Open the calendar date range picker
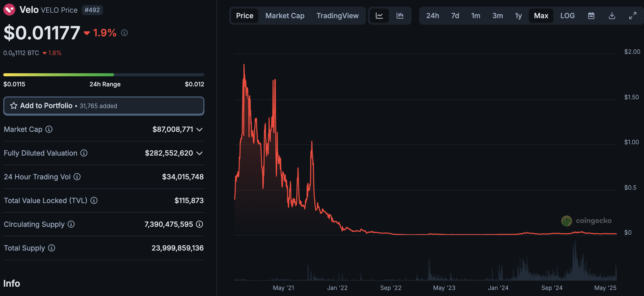This screenshot has width=644, height=296. pos(591,16)
